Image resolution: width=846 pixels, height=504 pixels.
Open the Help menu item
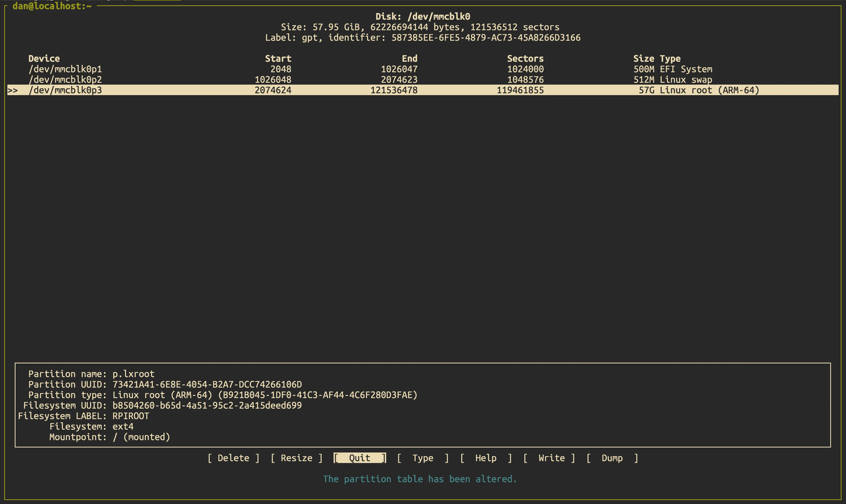point(485,458)
